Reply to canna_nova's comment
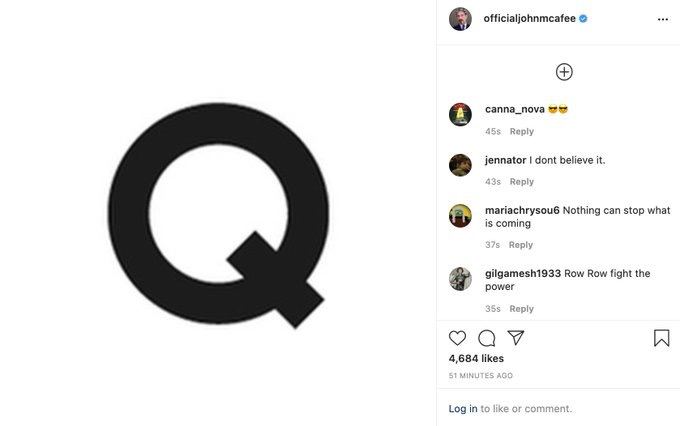Viewport: 680px width, 426px height. (522, 131)
